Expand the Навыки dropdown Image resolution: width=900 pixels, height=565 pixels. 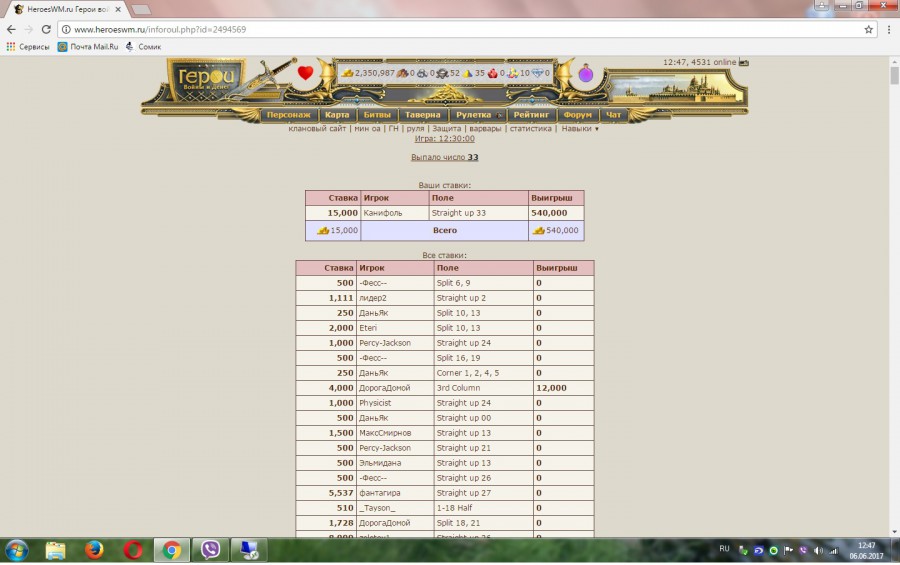click(x=580, y=128)
